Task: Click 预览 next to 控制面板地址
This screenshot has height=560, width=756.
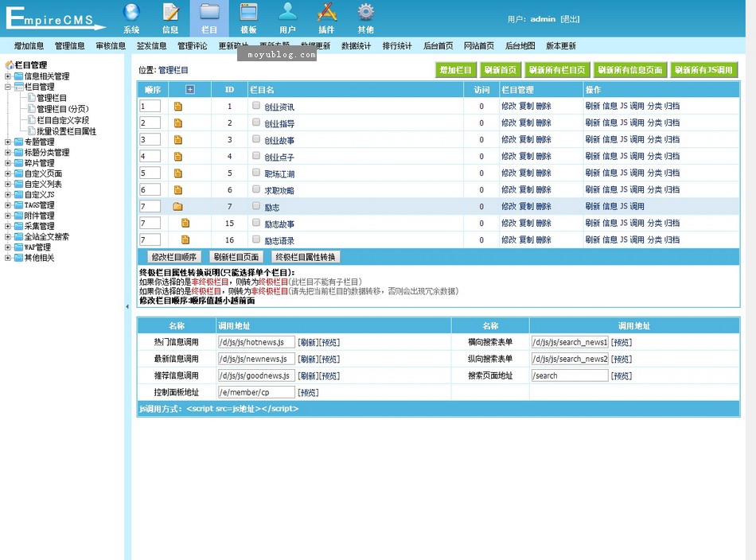Action: [x=308, y=392]
